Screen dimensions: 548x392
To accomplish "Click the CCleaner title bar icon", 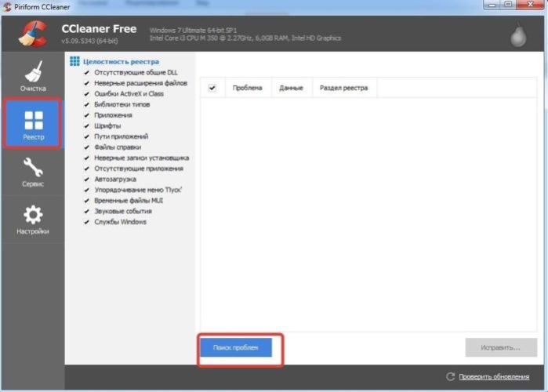I will click(x=7, y=6).
